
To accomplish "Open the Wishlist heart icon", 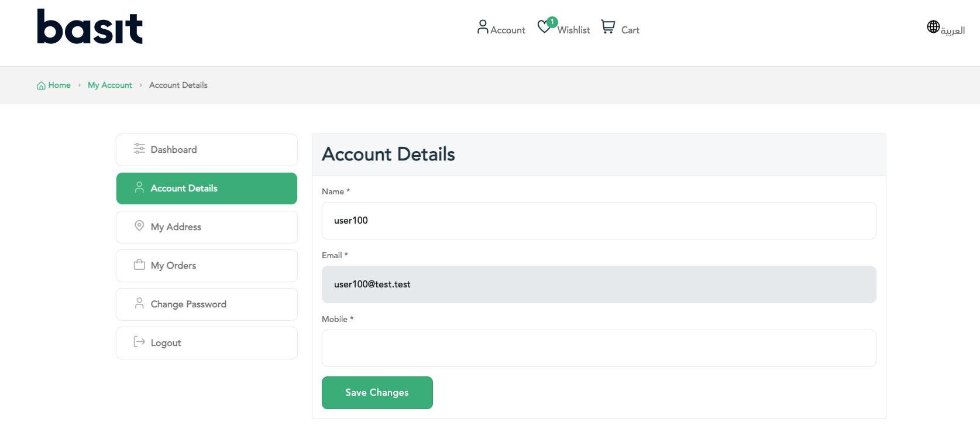I will click(x=544, y=27).
